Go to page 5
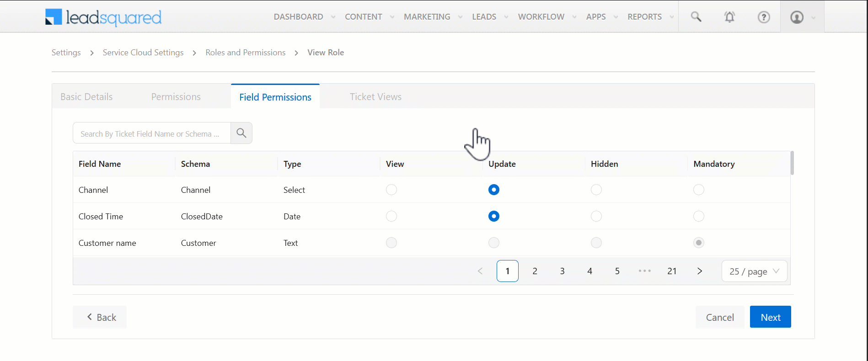 [x=617, y=271]
